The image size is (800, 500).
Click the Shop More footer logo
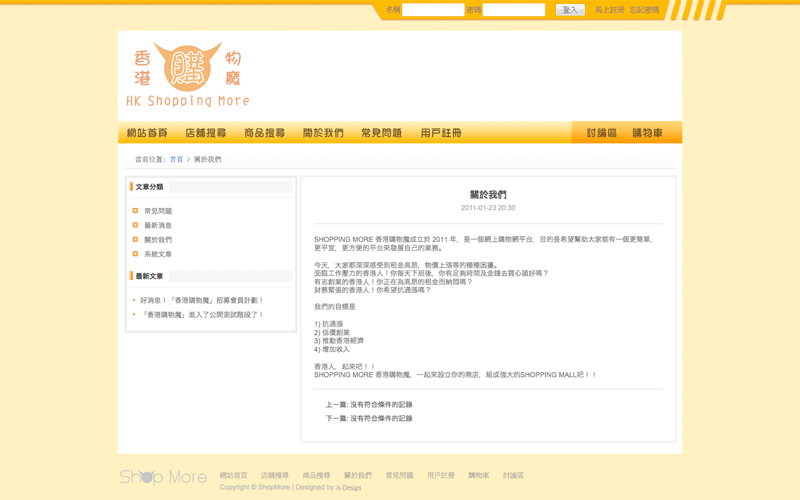[163, 477]
